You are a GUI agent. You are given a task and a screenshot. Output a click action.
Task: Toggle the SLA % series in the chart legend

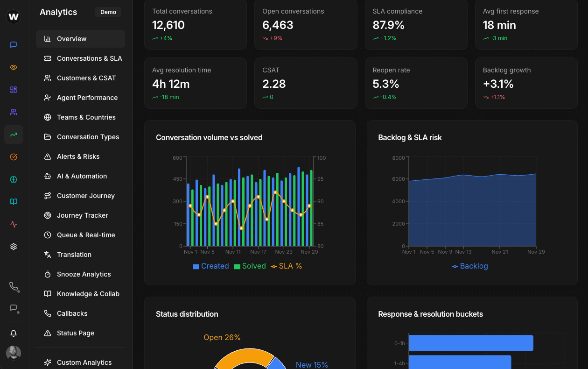(x=286, y=266)
